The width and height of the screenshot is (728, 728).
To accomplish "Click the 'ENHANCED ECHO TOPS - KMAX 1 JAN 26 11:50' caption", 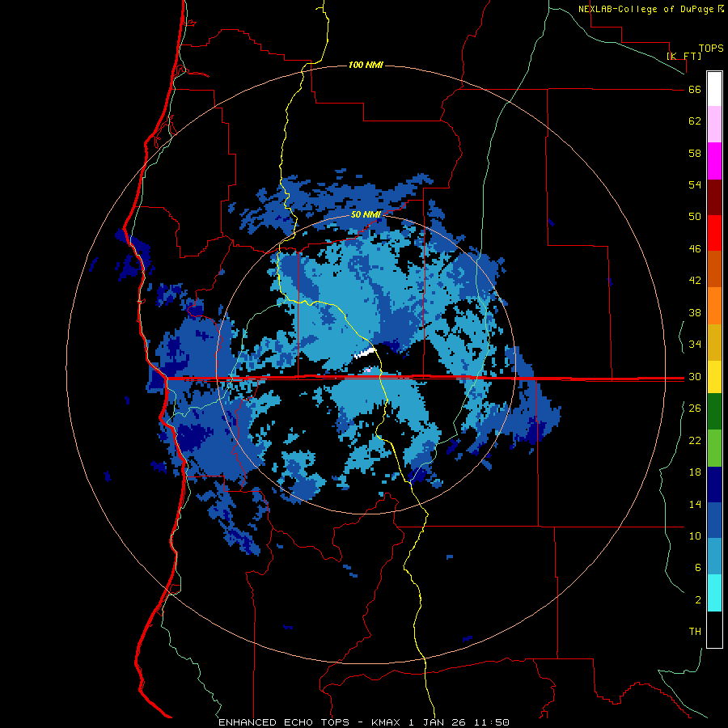I will [364, 722].
